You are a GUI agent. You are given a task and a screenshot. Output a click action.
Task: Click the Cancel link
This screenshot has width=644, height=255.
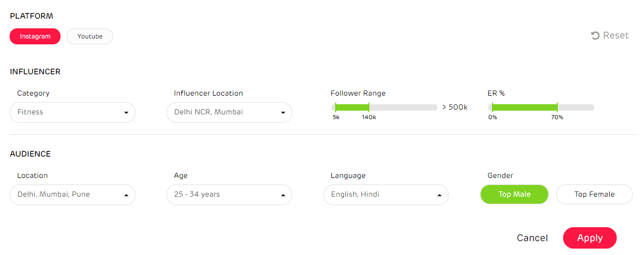click(x=532, y=238)
